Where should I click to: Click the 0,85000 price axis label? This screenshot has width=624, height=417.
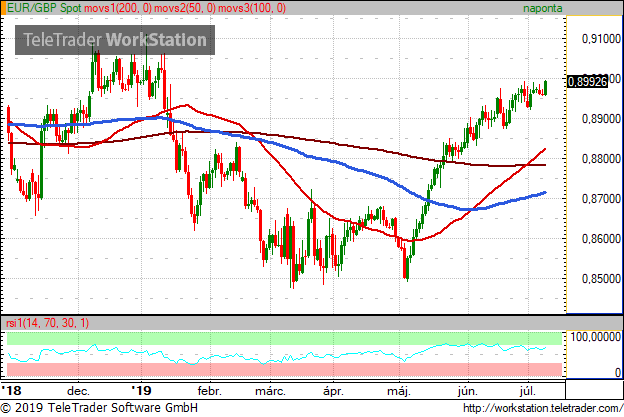pyautogui.click(x=601, y=279)
